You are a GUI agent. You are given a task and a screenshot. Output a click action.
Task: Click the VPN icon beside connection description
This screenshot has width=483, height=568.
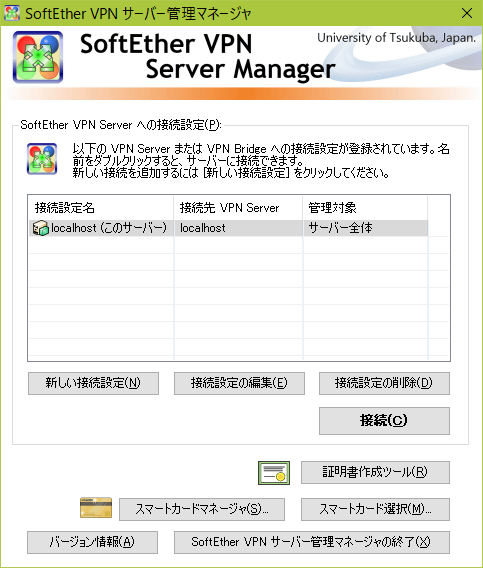tap(42, 159)
